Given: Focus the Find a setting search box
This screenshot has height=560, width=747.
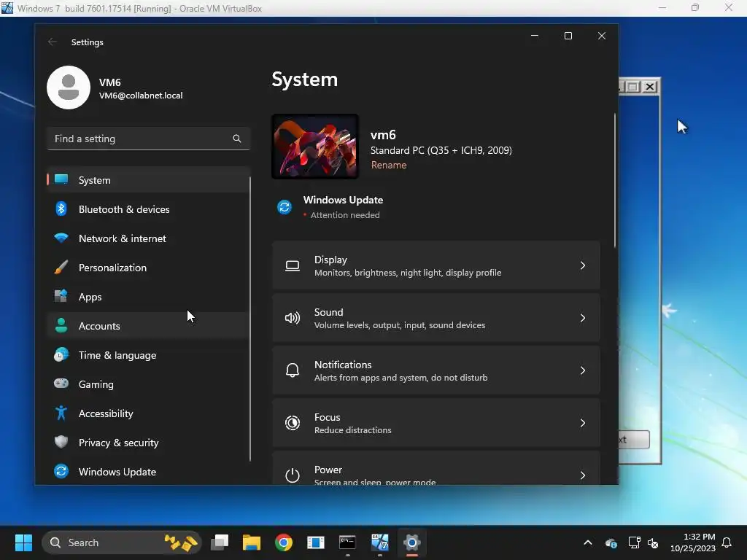Looking at the screenshot, I should pos(148,139).
